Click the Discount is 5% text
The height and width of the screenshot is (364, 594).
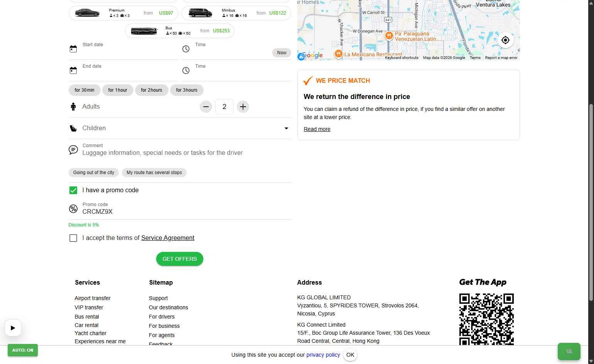[x=84, y=225]
